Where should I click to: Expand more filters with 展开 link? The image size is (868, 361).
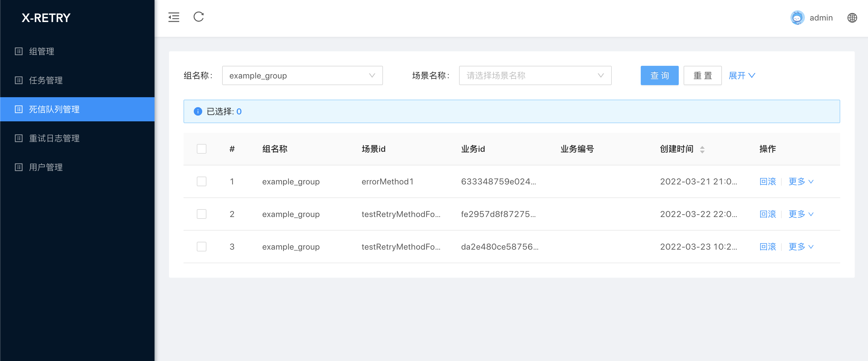coord(741,75)
